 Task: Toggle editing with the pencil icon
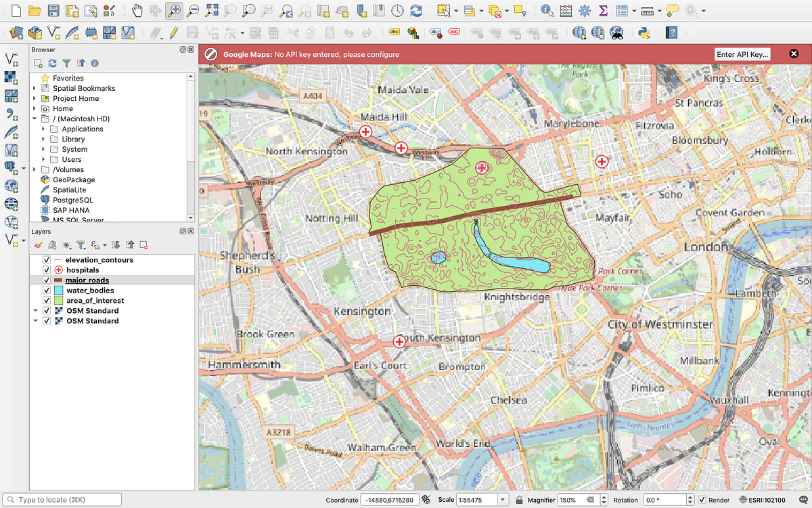click(x=173, y=31)
